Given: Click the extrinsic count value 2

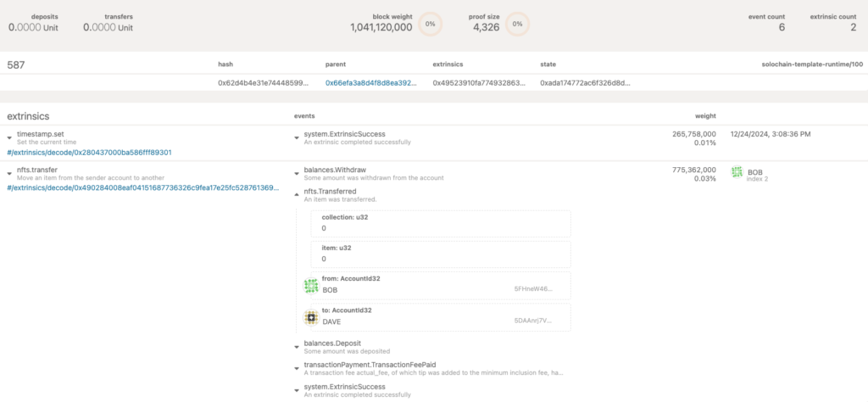Looking at the screenshot, I should [853, 27].
